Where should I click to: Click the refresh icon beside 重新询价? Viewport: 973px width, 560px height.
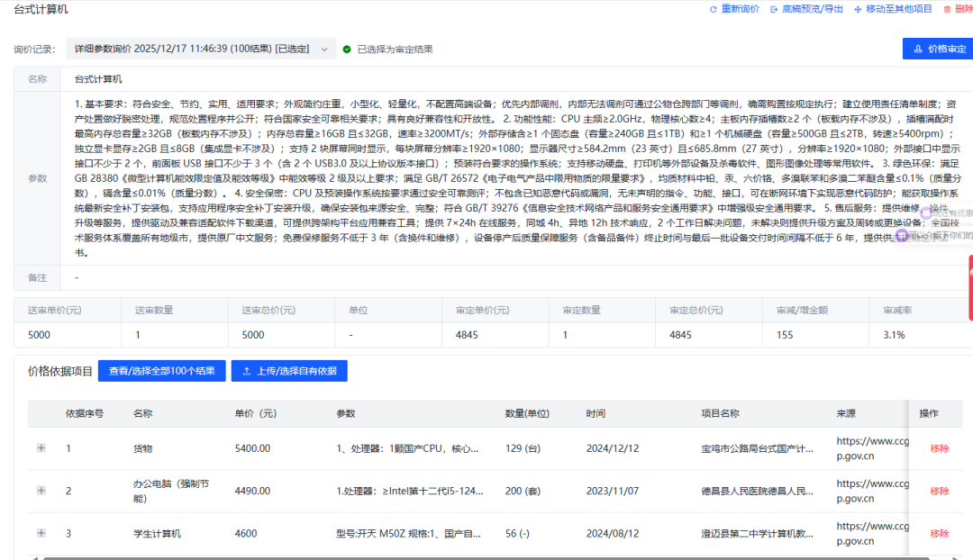(x=714, y=8)
